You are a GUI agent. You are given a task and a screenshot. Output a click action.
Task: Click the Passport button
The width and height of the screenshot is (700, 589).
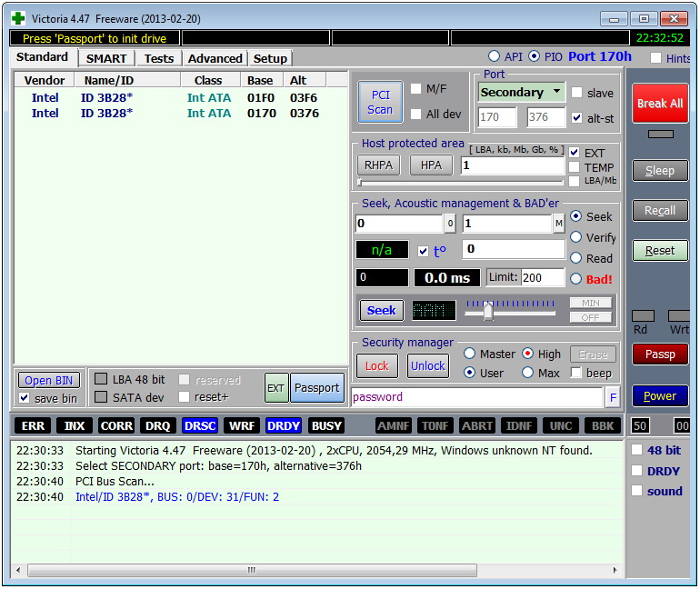coord(317,388)
